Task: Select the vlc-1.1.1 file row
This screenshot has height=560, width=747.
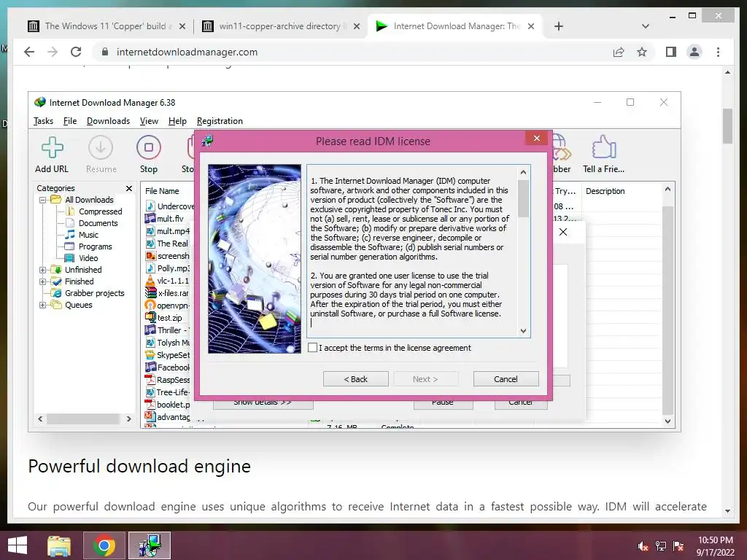Action: coord(167,281)
